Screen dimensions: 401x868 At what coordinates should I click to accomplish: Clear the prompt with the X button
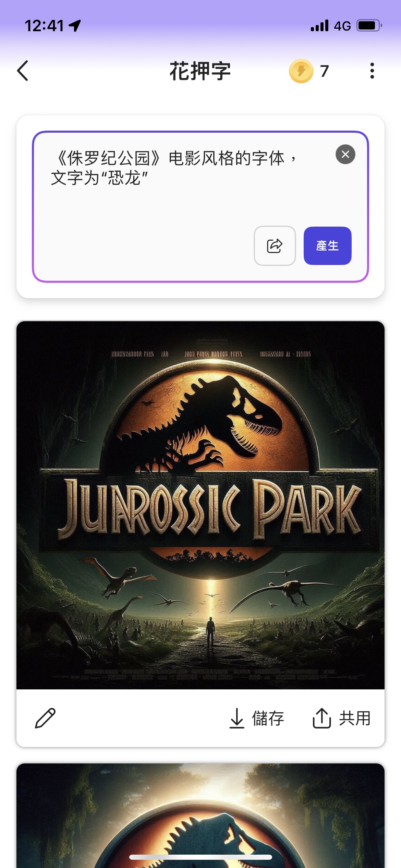pos(345,154)
